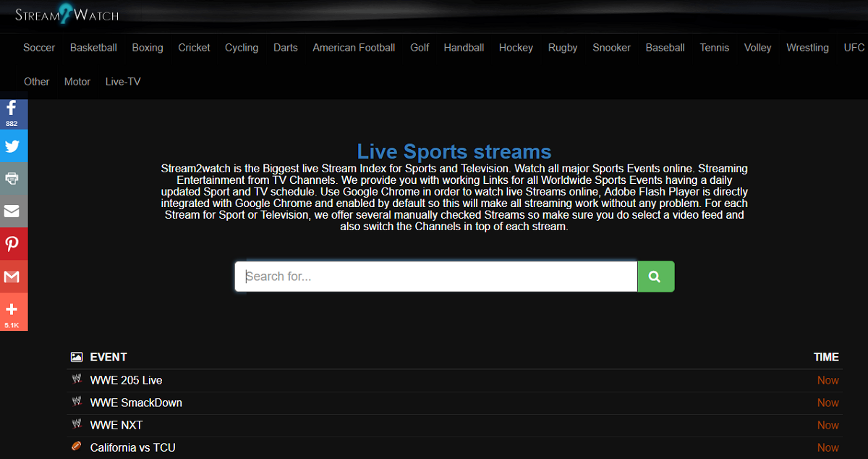Open Volley streams
868x459 pixels.
coord(758,48)
